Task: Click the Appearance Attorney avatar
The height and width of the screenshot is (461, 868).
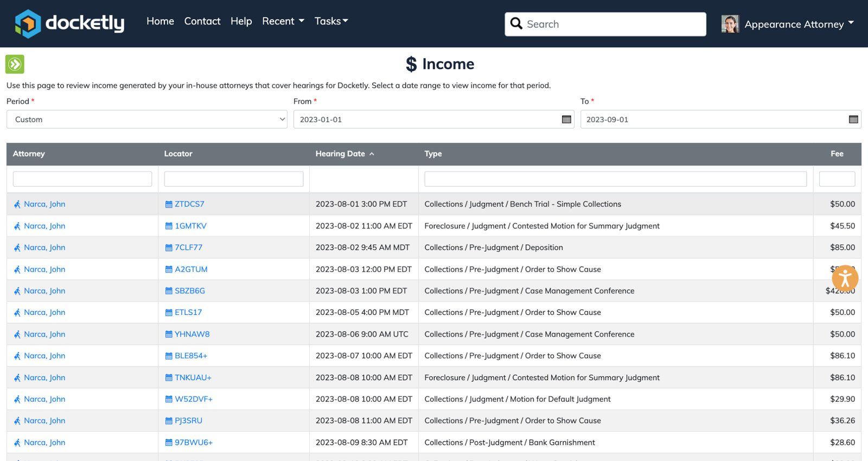Action: pos(730,24)
